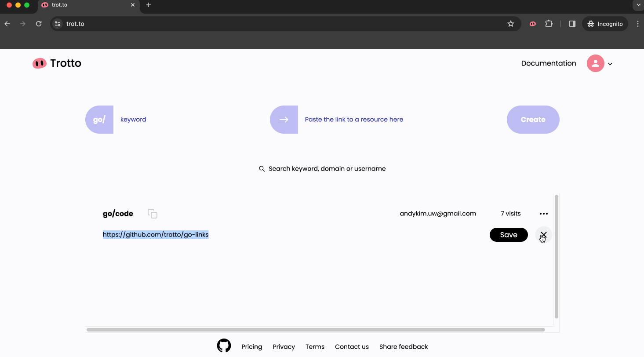Screen dimensions: 644x357
Task: Click the go/ keyword prefix badge
Action: 99,120
